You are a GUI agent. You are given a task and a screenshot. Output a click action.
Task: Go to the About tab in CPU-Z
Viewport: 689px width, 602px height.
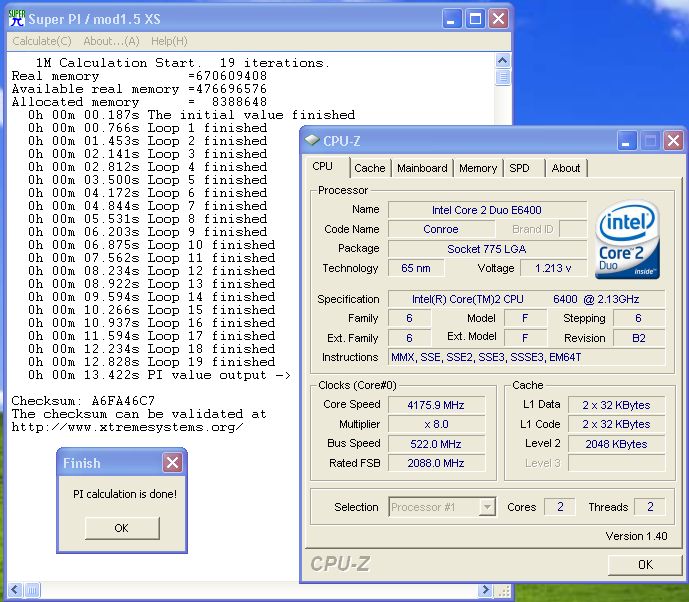click(565, 168)
